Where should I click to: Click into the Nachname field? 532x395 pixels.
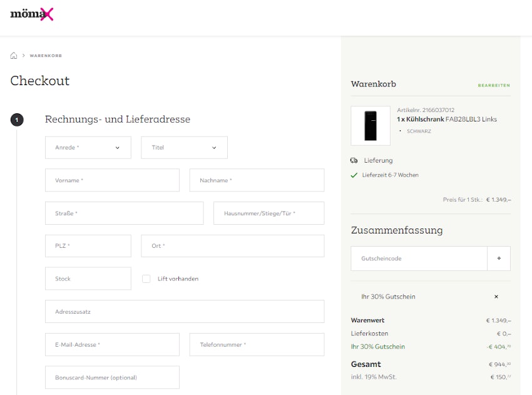point(257,180)
